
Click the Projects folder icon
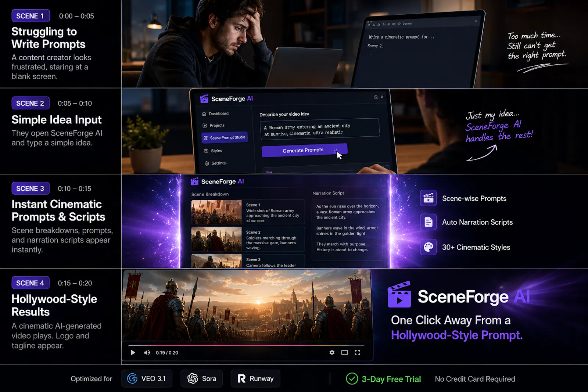tap(205, 126)
